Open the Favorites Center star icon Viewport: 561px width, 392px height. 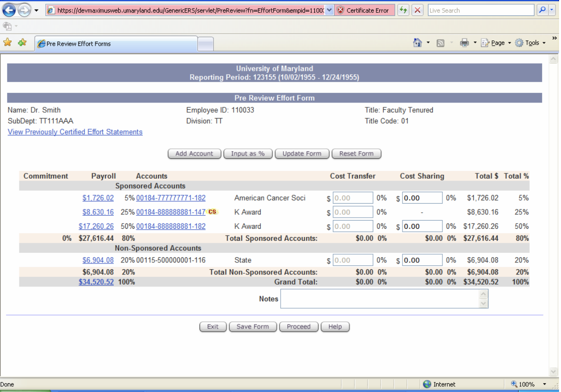coord(8,42)
